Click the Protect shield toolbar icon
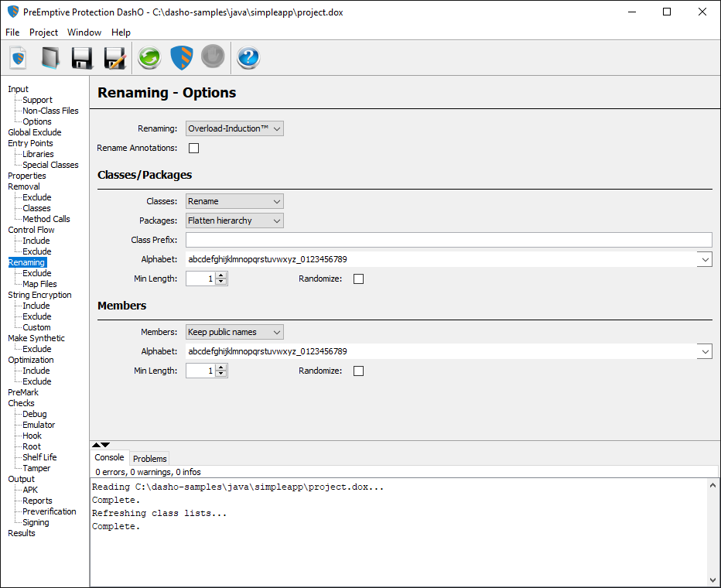The width and height of the screenshot is (721, 588). click(x=182, y=57)
